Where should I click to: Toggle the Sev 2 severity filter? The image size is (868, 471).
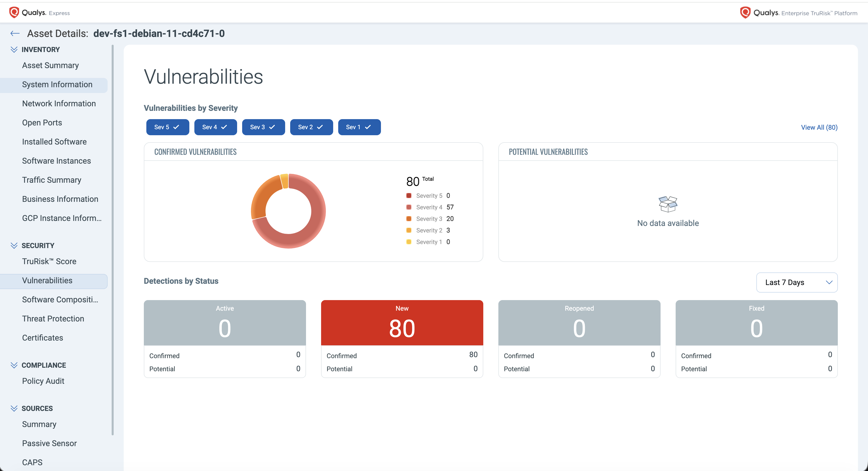click(311, 127)
